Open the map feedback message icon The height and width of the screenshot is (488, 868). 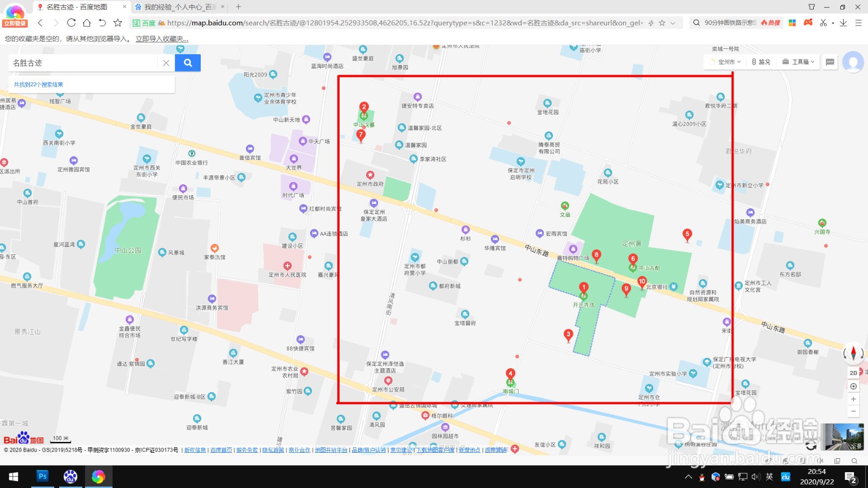tap(830, 62)
